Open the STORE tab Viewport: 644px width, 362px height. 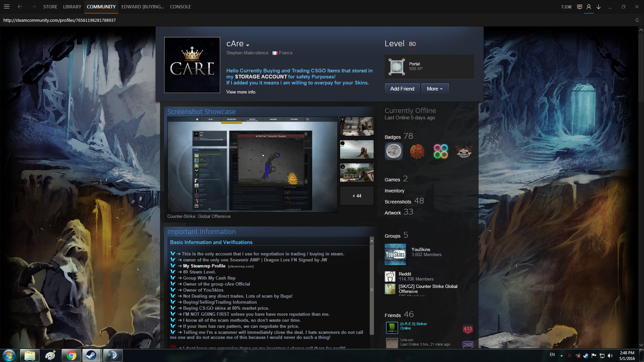coord(50,7)
